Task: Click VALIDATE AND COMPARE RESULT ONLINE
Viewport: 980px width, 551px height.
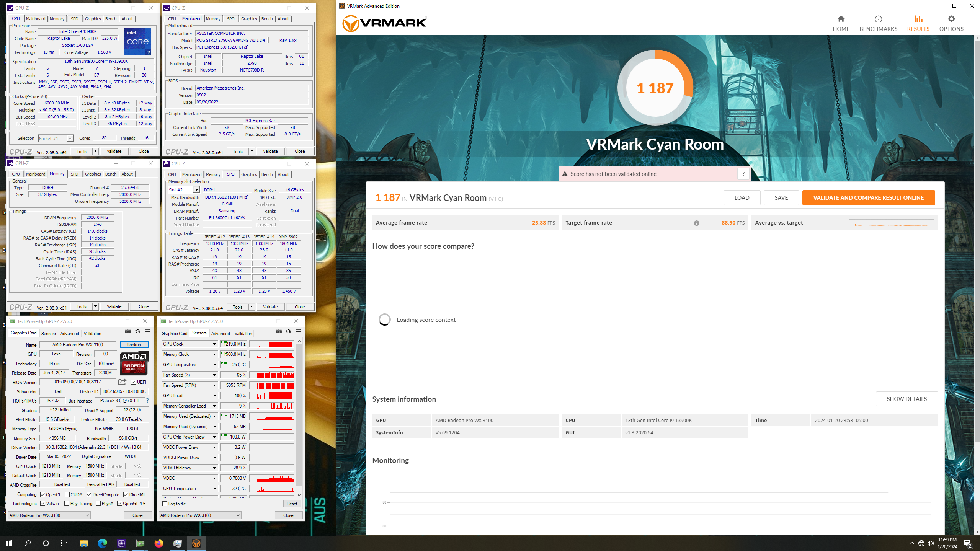Action: tap(868, 197)
